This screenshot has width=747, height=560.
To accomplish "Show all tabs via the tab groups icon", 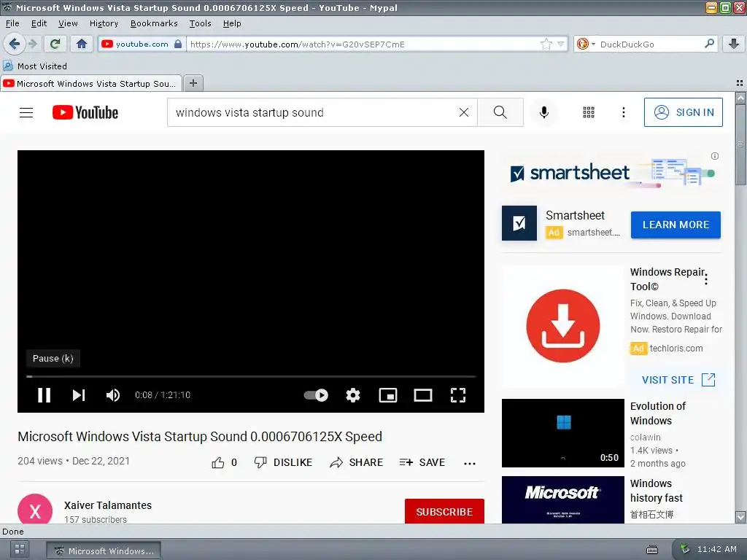I will (x=740, y=83).
